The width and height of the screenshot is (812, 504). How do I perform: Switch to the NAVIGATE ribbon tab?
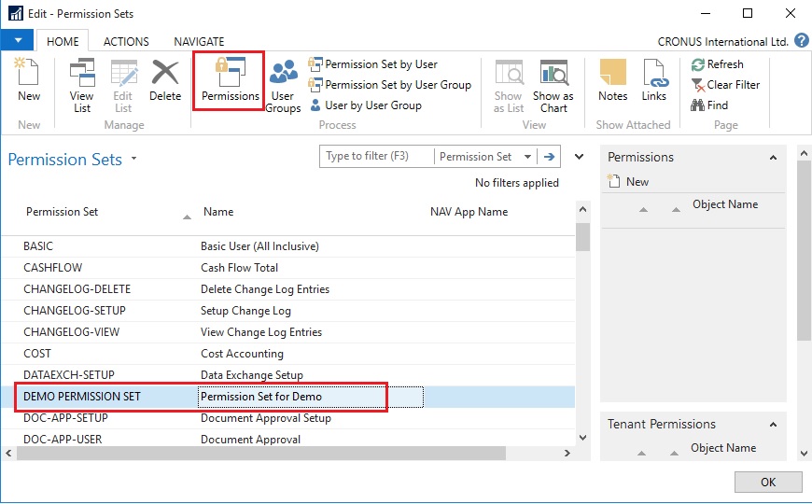199,41
